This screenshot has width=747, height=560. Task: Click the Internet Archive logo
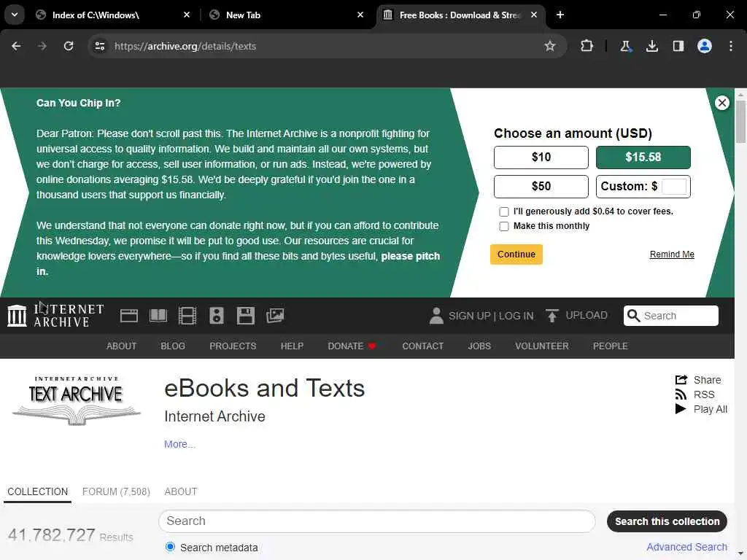[55, 315]
